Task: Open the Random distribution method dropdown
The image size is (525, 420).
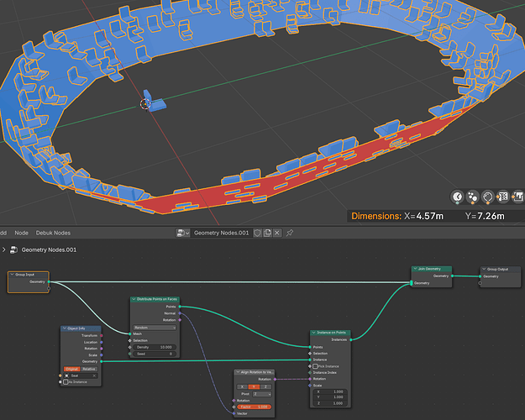Action: click(x=155, y=328)
